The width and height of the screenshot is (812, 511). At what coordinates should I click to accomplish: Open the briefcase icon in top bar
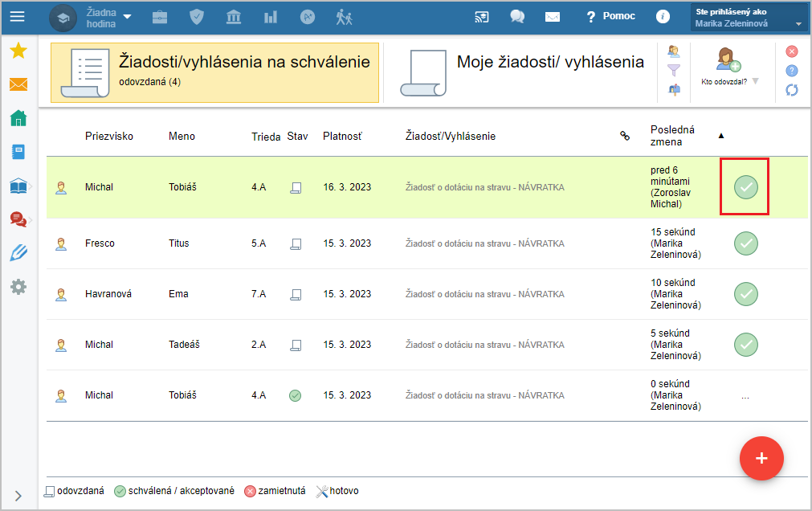(160, 18)
